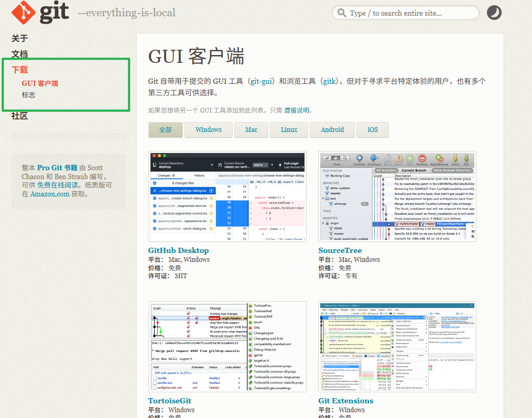532x418 pixels.
Task: Filter GUI clients by Android
Action: [x=332, y=130]
